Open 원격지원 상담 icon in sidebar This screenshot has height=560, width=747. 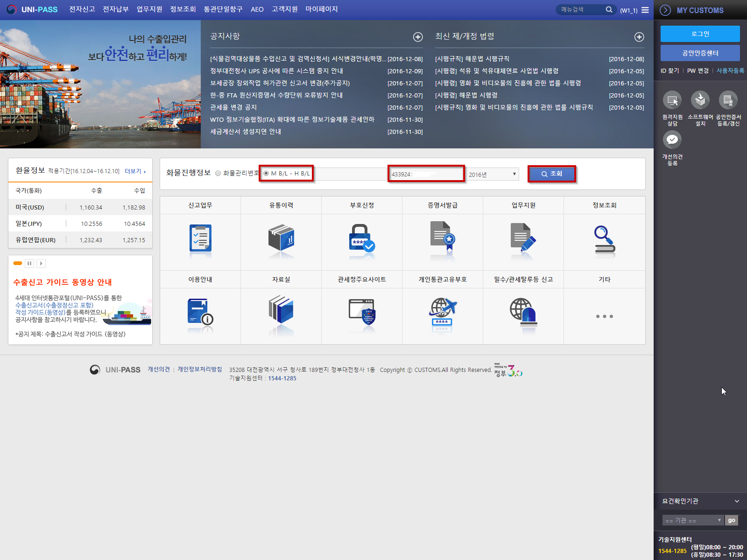tap(672, 100)
